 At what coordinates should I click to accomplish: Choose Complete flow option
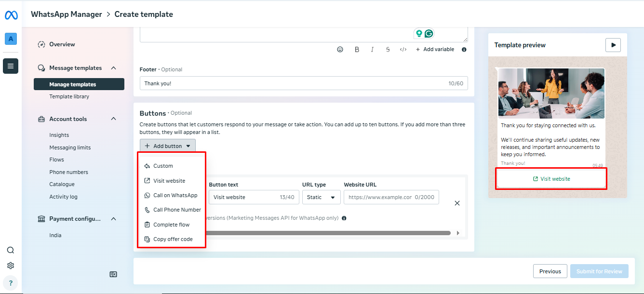pyautogui.click(x=172, y=225)
